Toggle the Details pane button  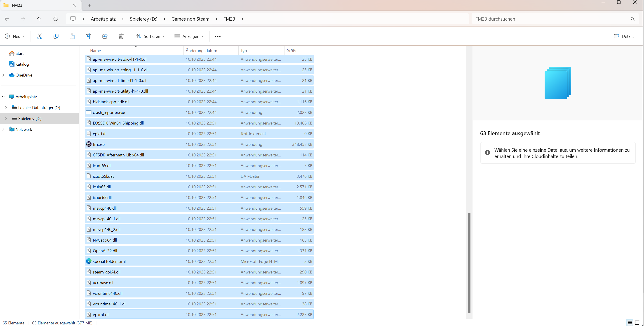tap(624, 36)
